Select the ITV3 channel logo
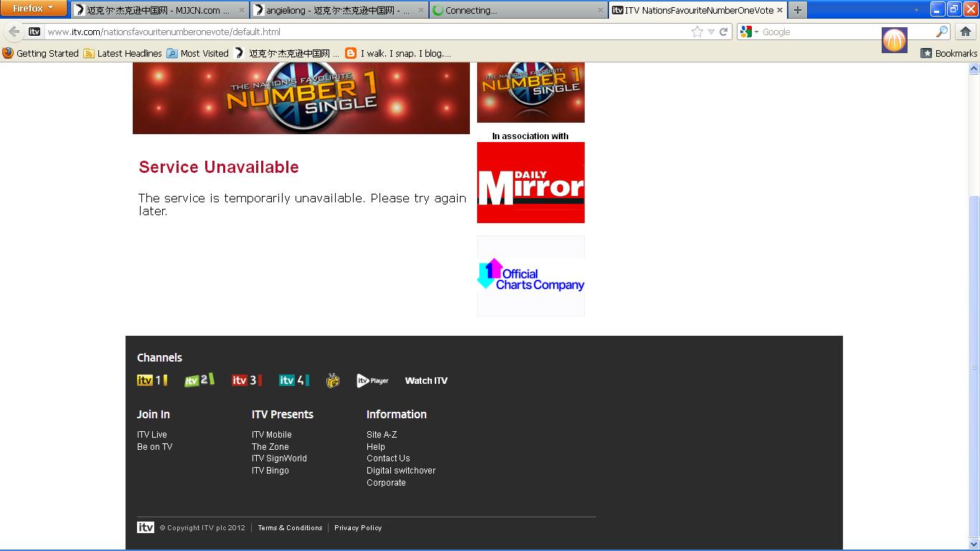The image size is (980, 551). (x=246, y=380)
